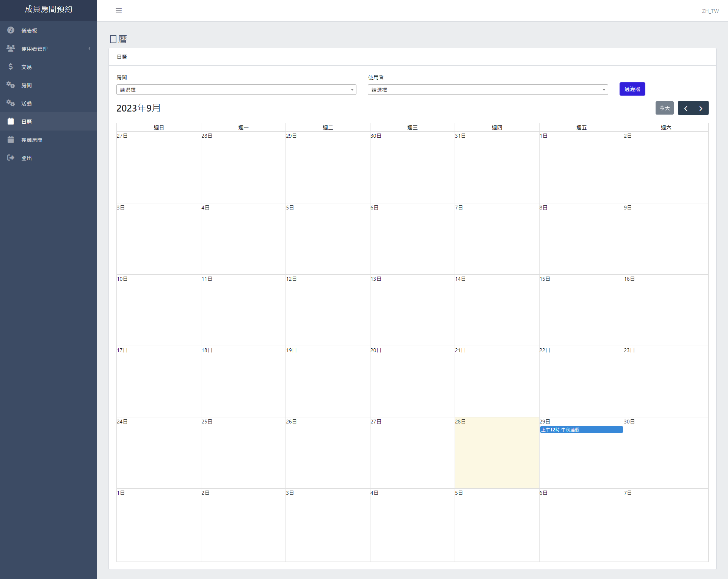Expand the 使用者管理 submenu arrow
Image resolution: width=728 pixels, height=579 pixels.
(89, 49)
